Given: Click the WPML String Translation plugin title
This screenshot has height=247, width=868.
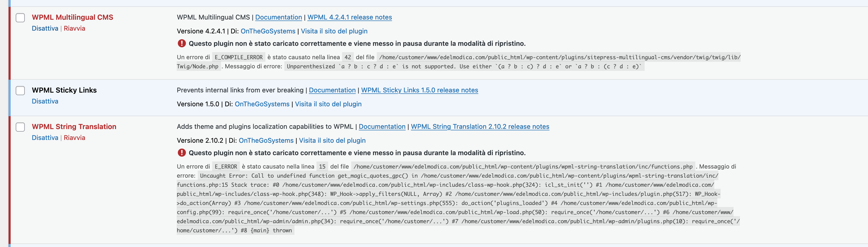Looking at the screenshot, I should point(74,126).
